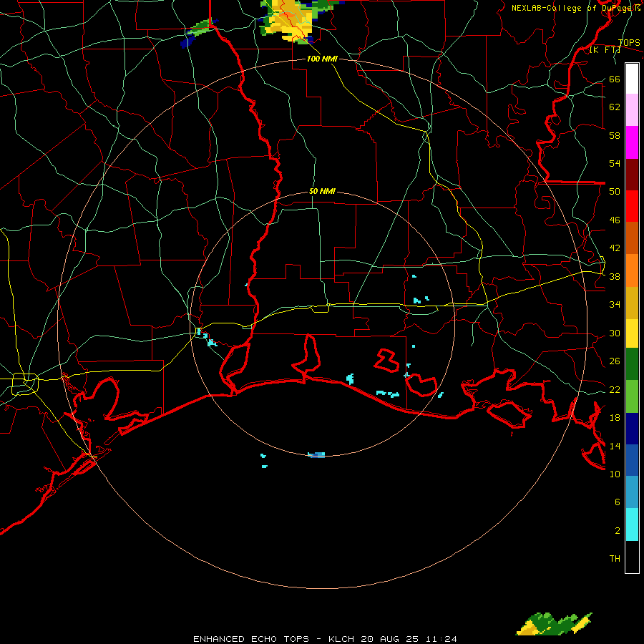Click the 34 legend value
Viewport: 644px width, 644px height.
(615, 305)
